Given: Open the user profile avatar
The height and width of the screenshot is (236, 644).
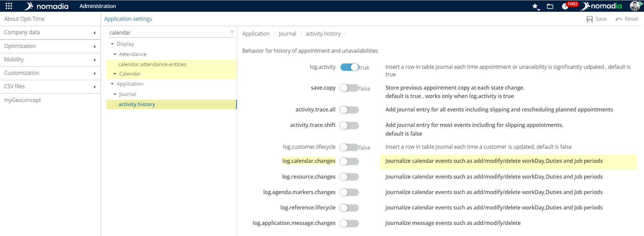Looking at the screenshot, I should [x=634, y=6].
